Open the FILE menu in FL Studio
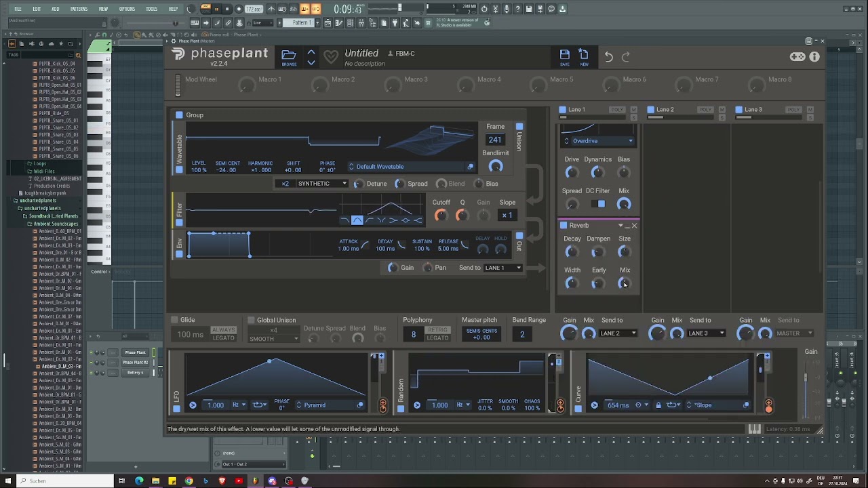 pos(18,9)
